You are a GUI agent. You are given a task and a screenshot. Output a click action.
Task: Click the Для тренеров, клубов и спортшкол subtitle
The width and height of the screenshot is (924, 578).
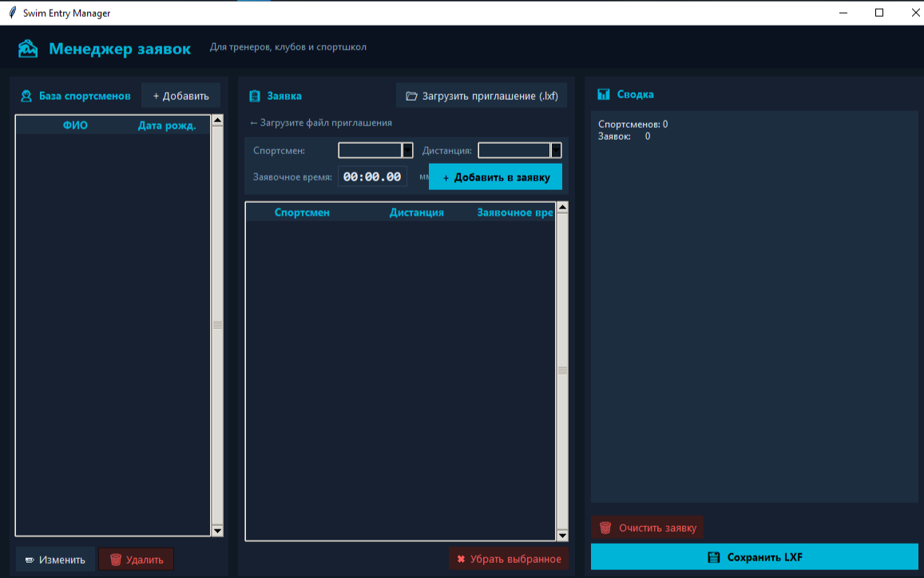click(x=288, y=47)
